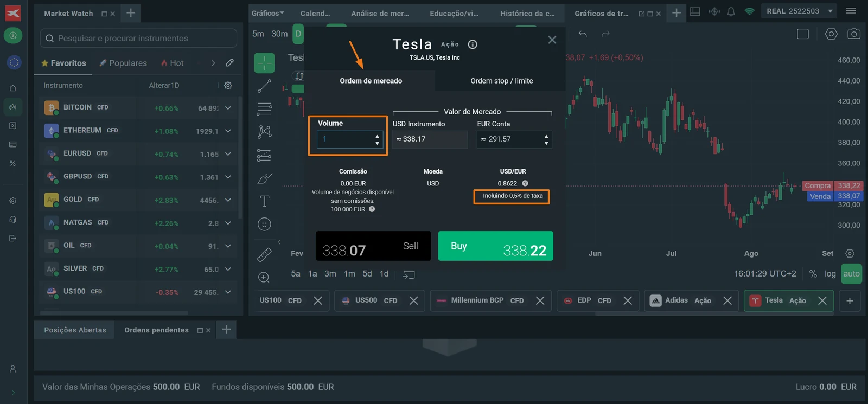Image resolution: width=868 pixels, height=404 pixels.
Task: Open the Posições Abertas tab
Action: tap(75, 330)
